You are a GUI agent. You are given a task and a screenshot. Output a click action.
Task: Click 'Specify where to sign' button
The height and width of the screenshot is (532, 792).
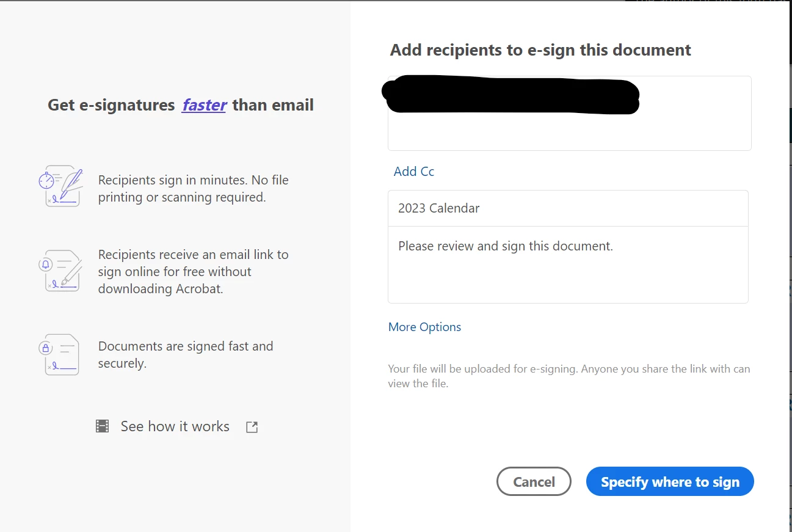pyautogui.click(x=670, y=481)
